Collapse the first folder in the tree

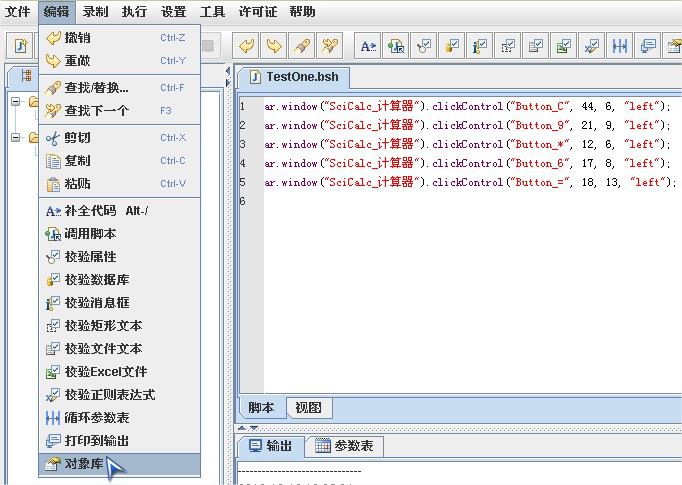16,101
